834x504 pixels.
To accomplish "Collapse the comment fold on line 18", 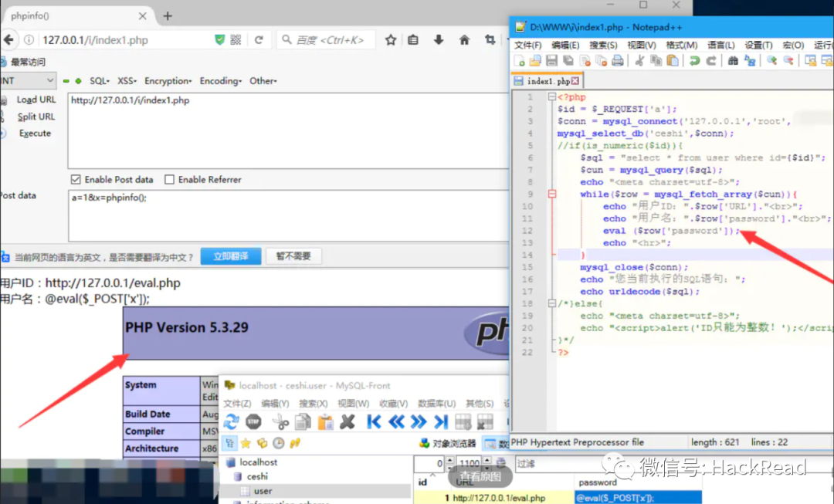I will (552, 303).
